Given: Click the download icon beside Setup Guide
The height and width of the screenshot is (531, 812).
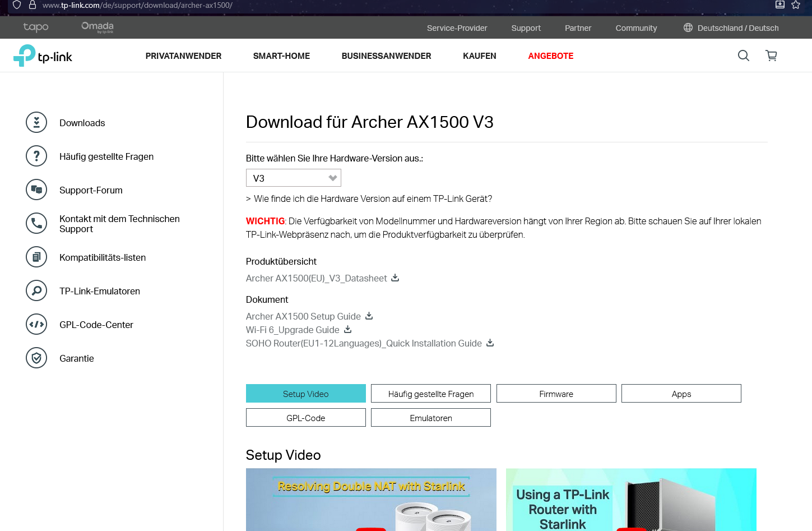Looking at the screenshot, I should [x=369, y=316].
